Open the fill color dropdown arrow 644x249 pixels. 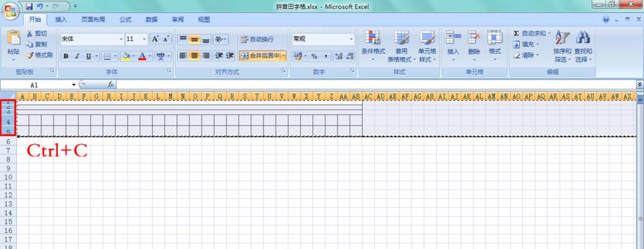[x=134, y=56]
